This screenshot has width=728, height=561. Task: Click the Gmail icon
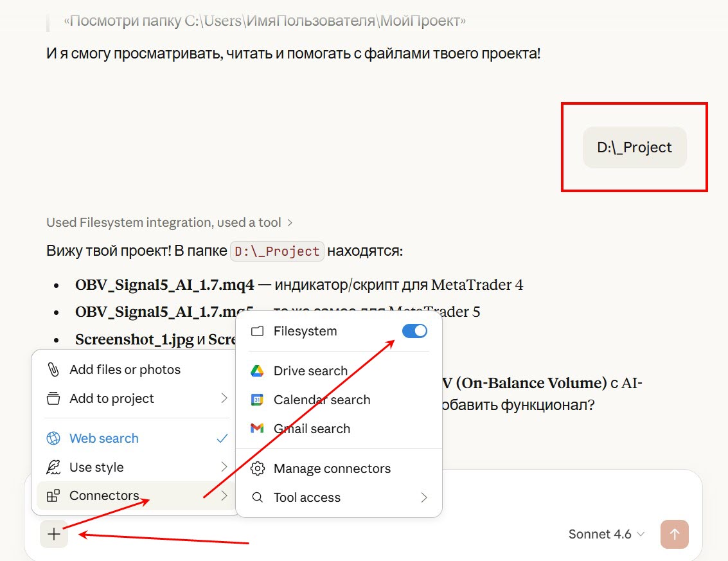point(257,429)
